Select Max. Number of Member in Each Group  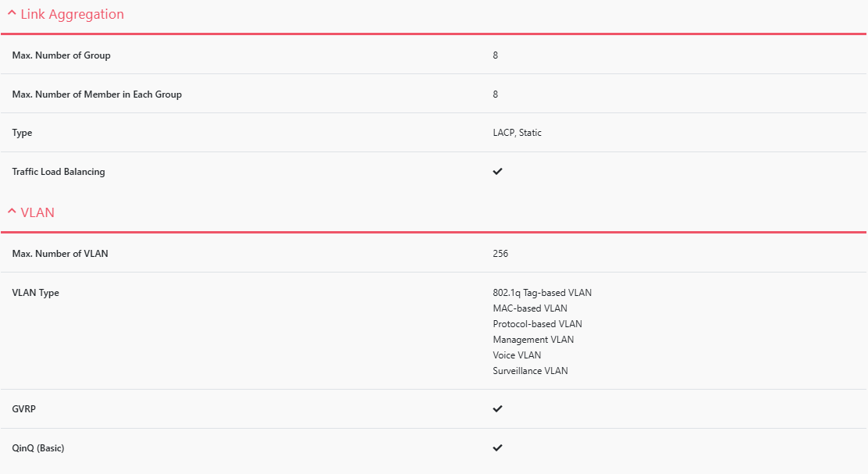(x=97, y=94)
